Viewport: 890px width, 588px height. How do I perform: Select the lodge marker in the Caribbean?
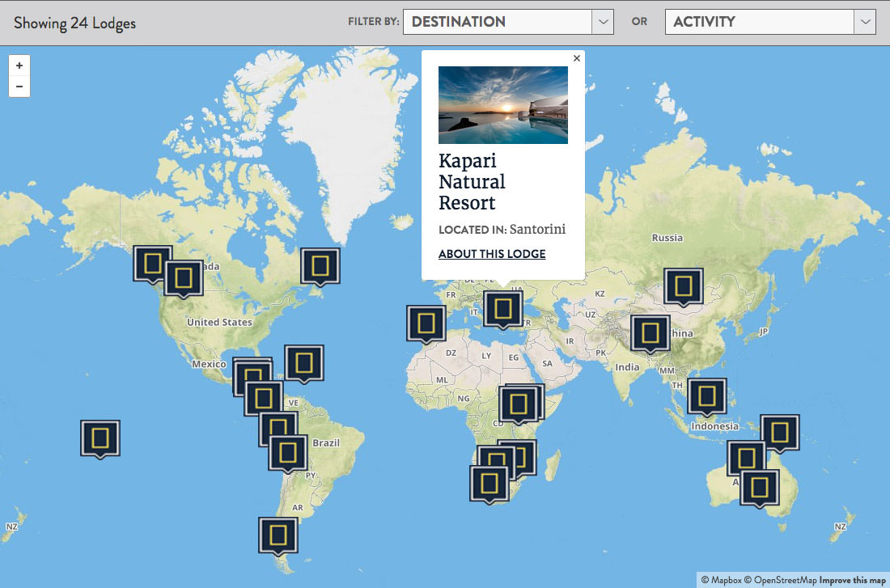[x=303, y=364]
